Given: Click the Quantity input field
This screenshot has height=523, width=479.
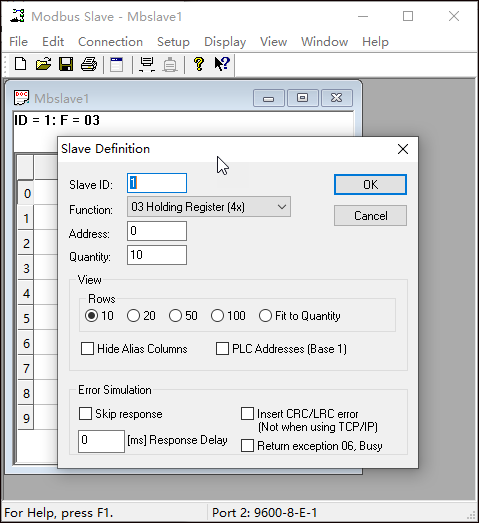Looking at the screenshot, I should pos(157,255).
